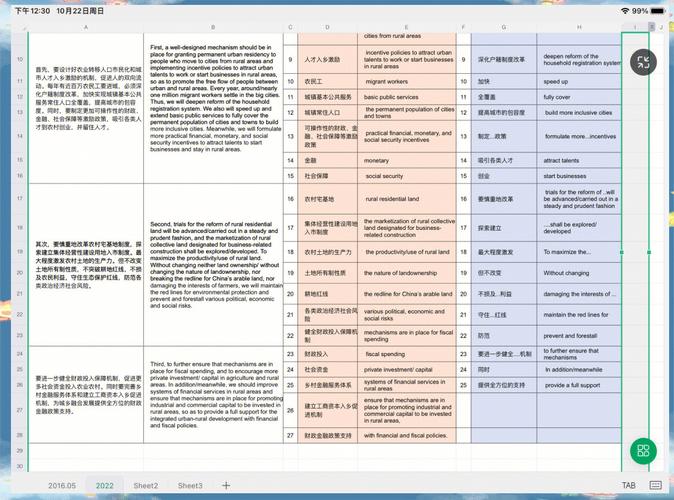Click the blue cell reading 'attract talents'
This screenshot has width=674, height=500.
pos(579,160)
